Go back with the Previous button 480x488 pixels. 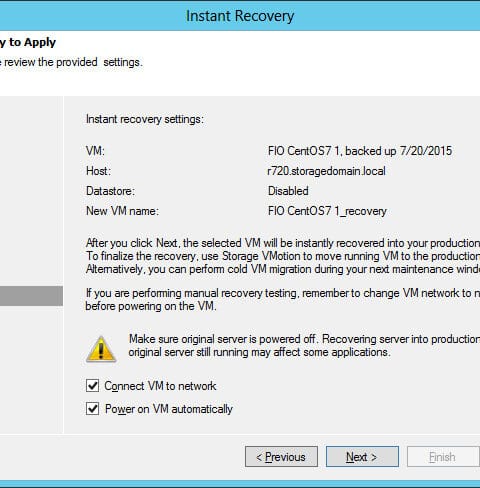tap(281, 457)
